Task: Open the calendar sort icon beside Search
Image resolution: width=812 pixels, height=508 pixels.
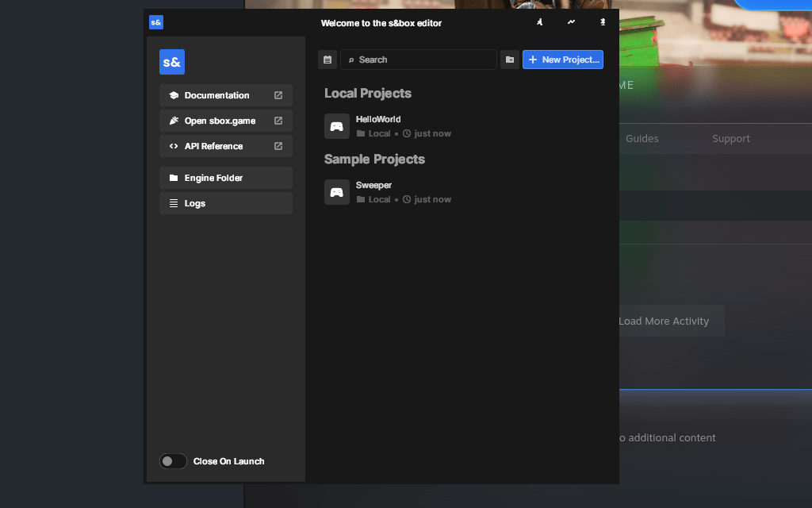Action: [x=327, y=60]
